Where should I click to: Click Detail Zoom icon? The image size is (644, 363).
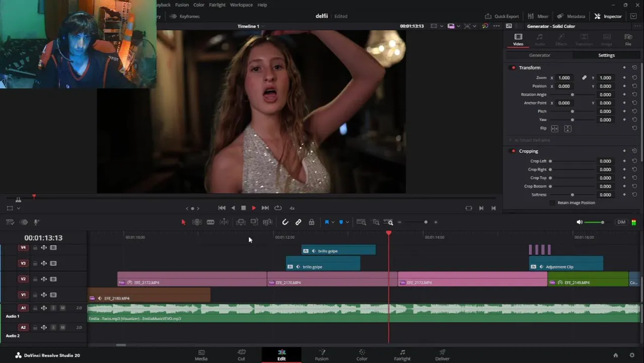[376, 222]
